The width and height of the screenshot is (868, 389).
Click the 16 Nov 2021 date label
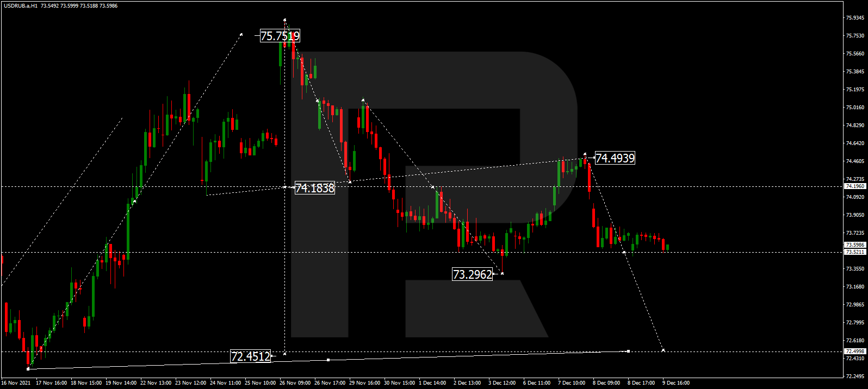click(16, 383)
